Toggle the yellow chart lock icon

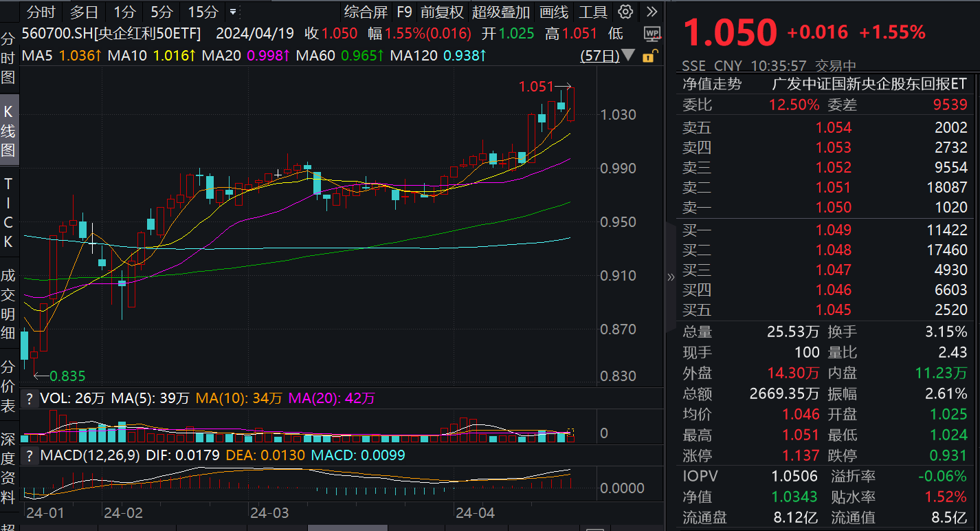649,57
